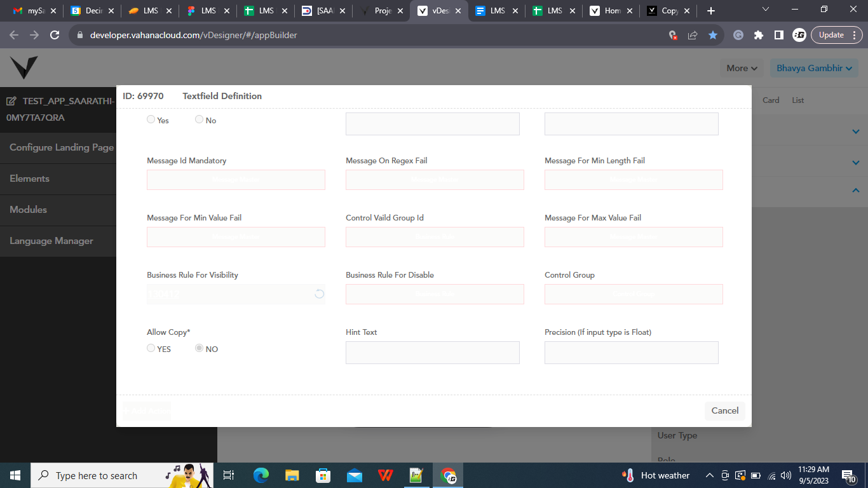Open the Message On Regex Fail dropdown

[435, 180]
